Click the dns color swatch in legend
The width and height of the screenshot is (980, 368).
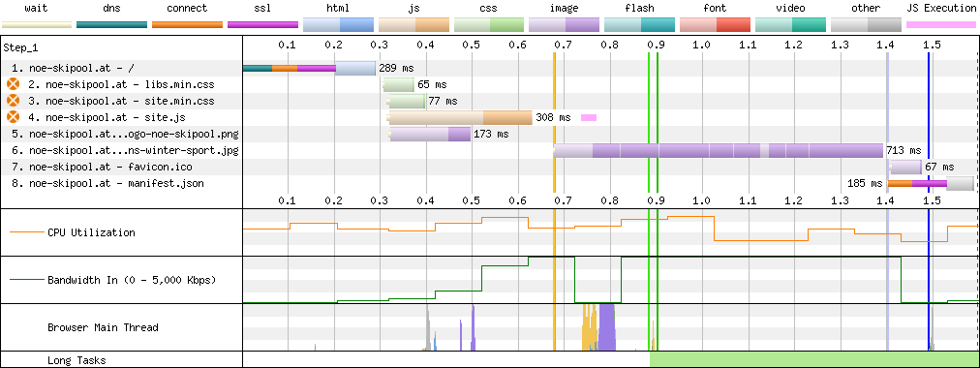pos(111,25)
